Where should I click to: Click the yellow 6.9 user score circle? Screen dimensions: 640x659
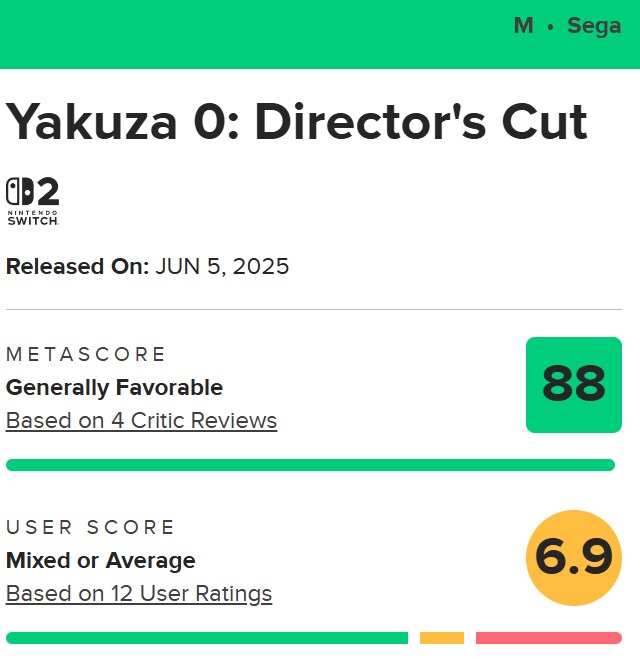click(x=574, y=558)
